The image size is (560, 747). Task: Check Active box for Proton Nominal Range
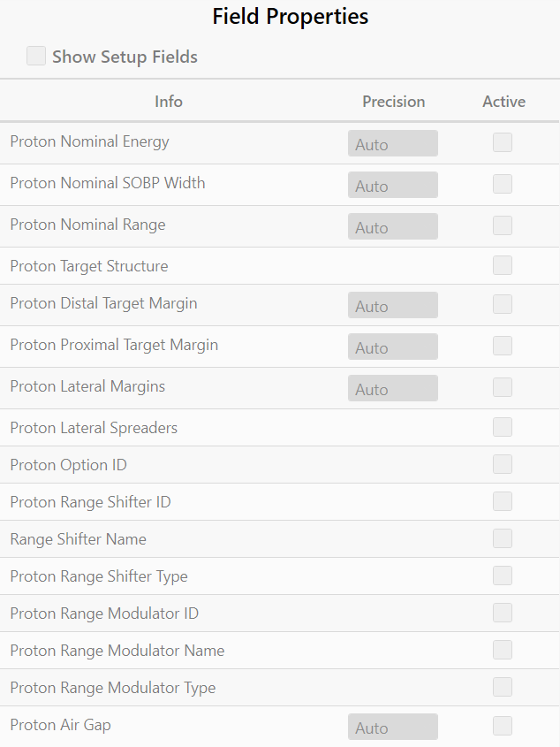[x=503, y=225]
